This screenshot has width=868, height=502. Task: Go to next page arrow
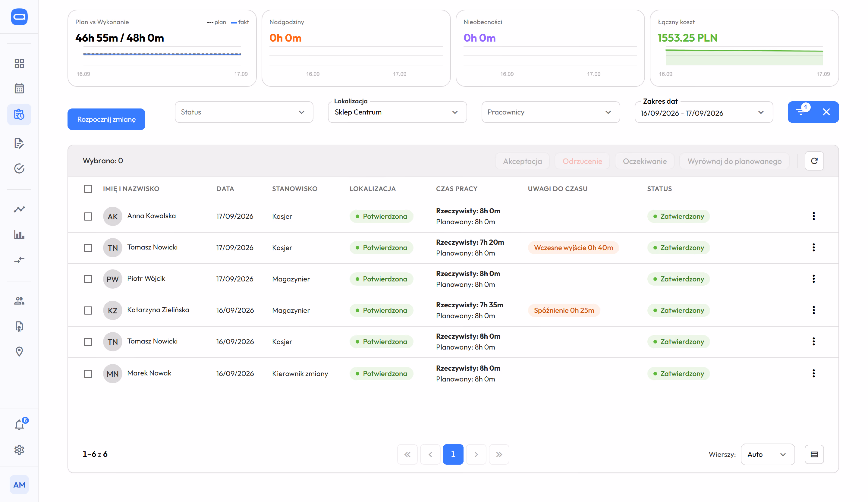[x=476, y=454]
